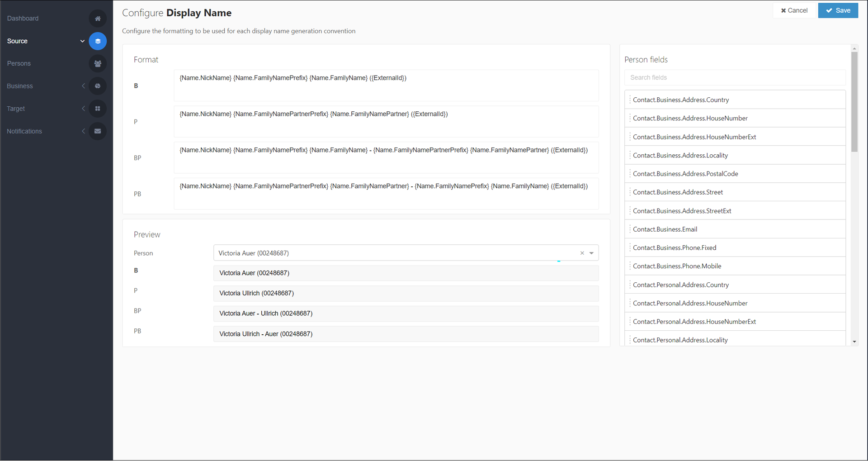The width and height of the screenshot is (868, 461).
Task: Open Dashboard home icon
Action: click(x=98, y=19)
